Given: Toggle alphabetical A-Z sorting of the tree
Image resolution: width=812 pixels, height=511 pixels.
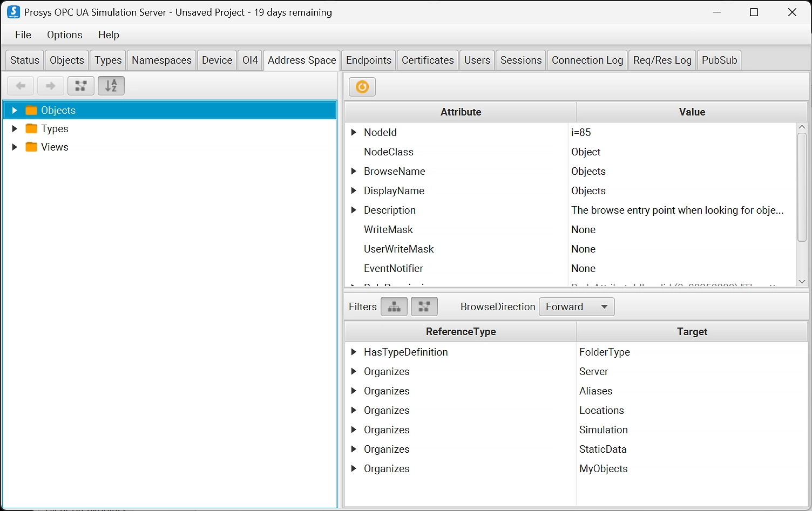Looking at the screenshot, I should 111,86.
